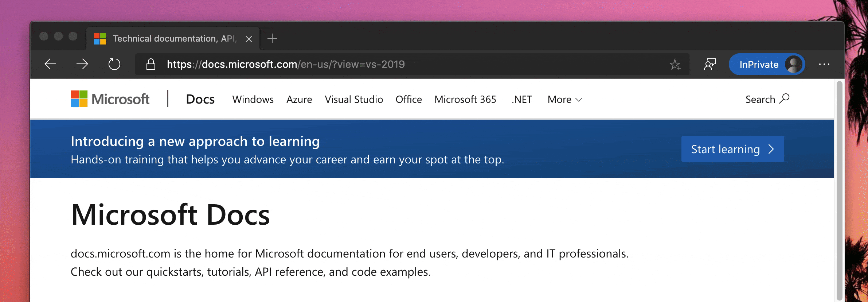Image resolution: width=868 pixels, height=302 pixels.
Task: Close the Technical documentation tab
Action: [x=249, y=39]
